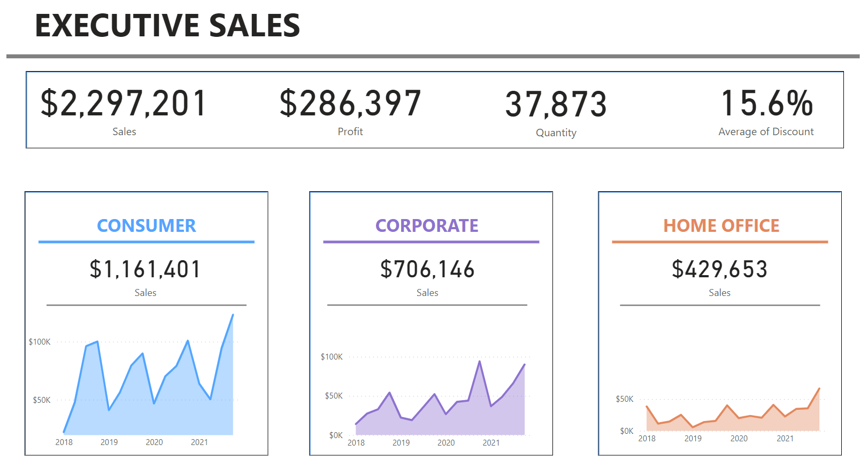Click the orange underline beneath HOME OFFICE

[720, 242]
